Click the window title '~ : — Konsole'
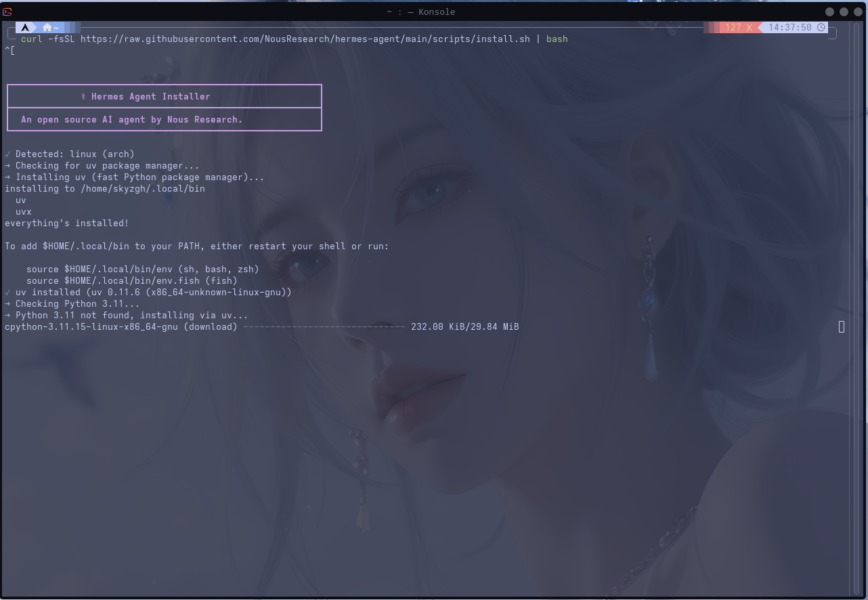Image resolution: width=868 pixels, height=600 pixels. (x=422, y=12)
